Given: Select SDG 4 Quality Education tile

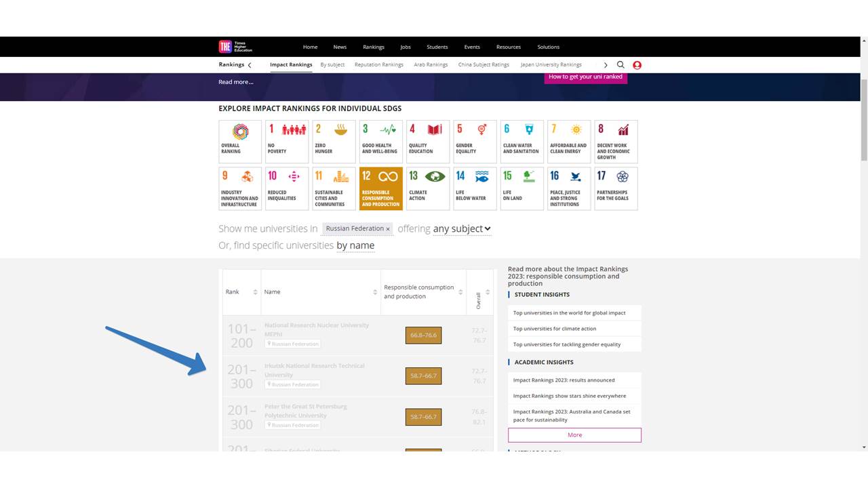Looking at the screenshot, I should (x=428, y=142).
